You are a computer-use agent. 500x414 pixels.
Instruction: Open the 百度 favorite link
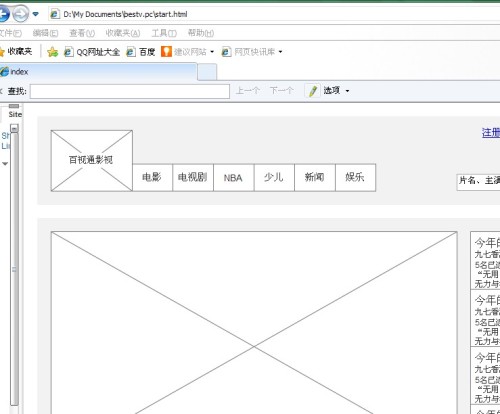(x=141, y=52)
